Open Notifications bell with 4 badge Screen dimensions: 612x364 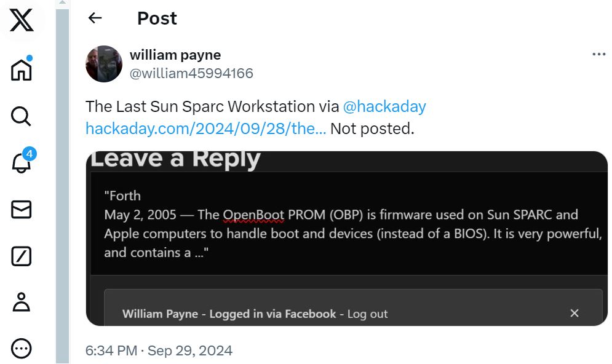click(23, 160)
